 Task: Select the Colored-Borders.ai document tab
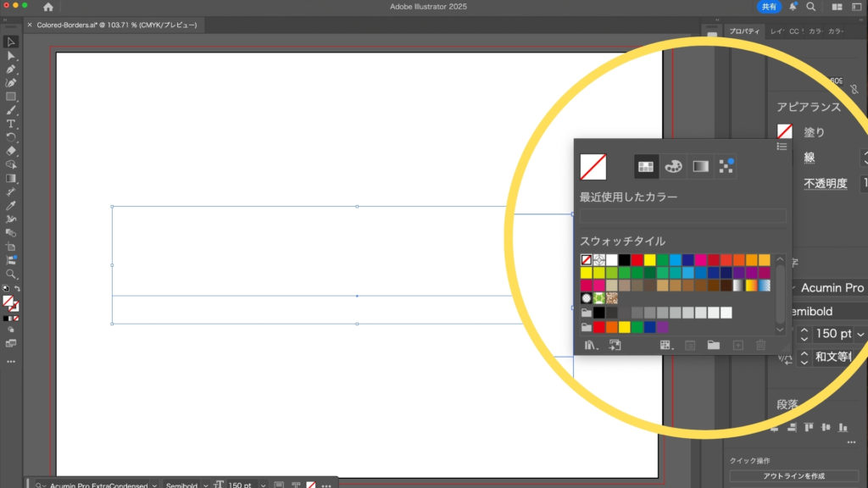[x=116, y=25]
